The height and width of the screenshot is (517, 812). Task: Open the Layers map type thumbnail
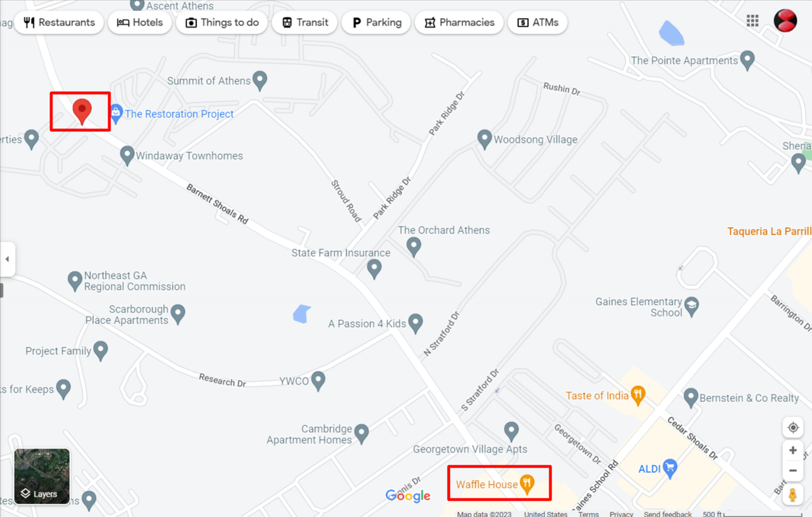(x=42, y=476)
